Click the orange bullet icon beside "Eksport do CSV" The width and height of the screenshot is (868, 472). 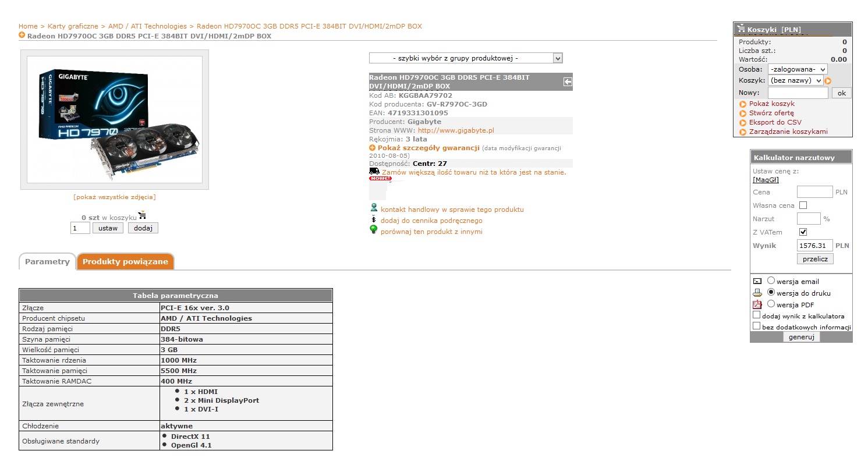(743, 123)
